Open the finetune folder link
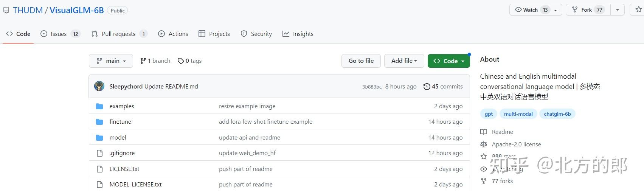The width and height of the screenshot is (644, 191). [x=120, y=122]
